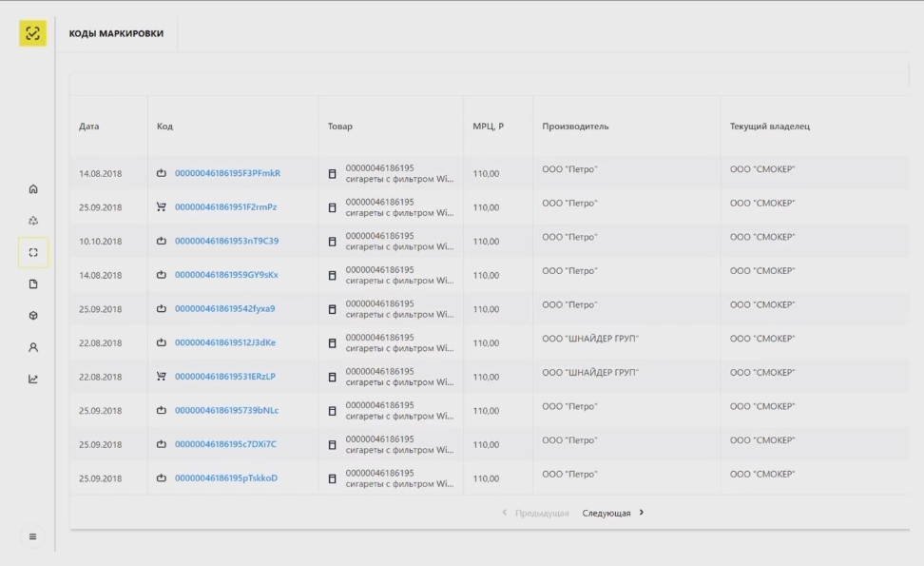Open the chart analytics sidebar icon
This screenshot has height=566, width=924.
click(33, 380)
